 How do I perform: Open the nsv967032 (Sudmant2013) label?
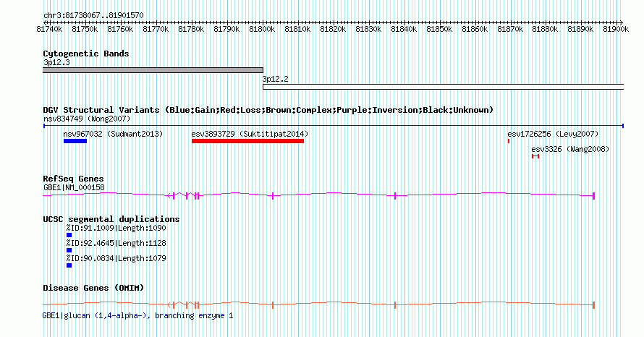[113, 134]
